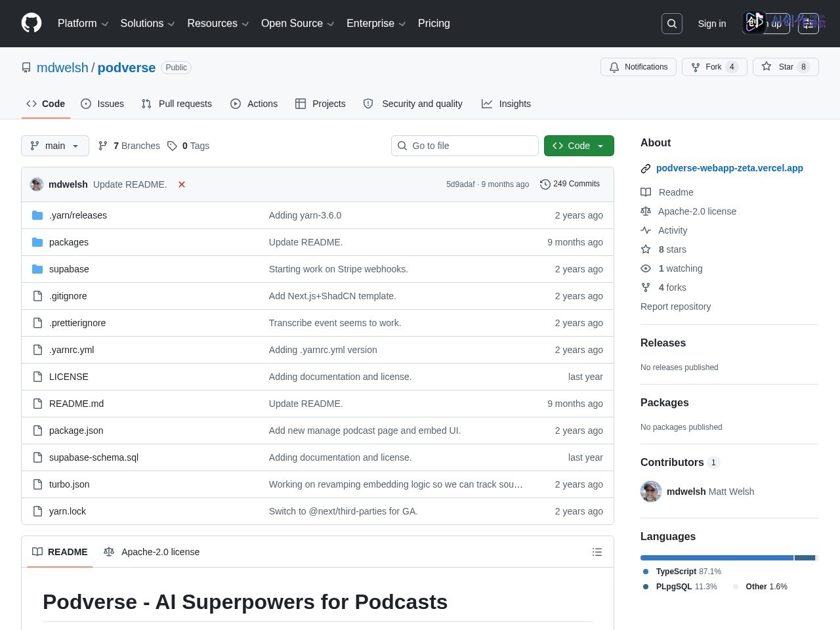Click mdwelsh contributor avatar

pyautogui.click(x=651, y=492)
